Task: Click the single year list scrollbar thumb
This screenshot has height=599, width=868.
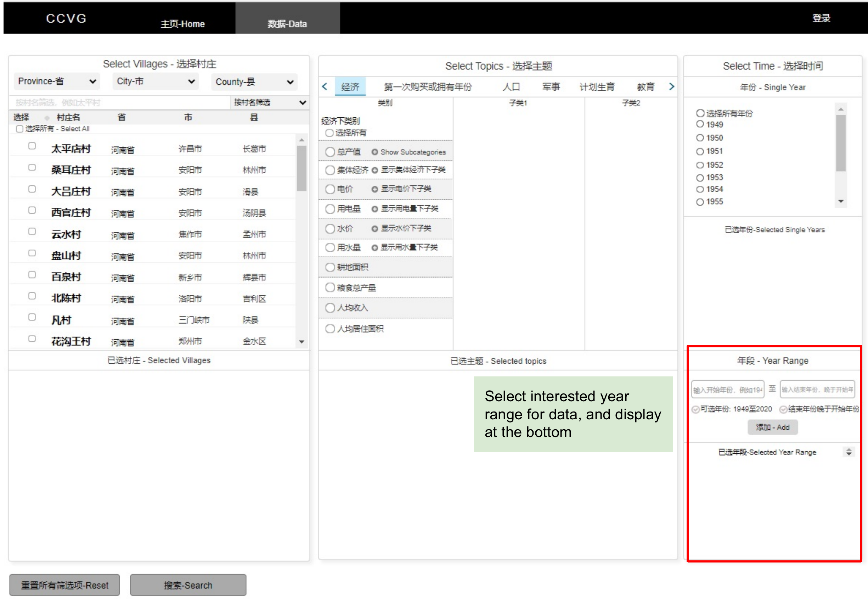Action: click(841, 143)
